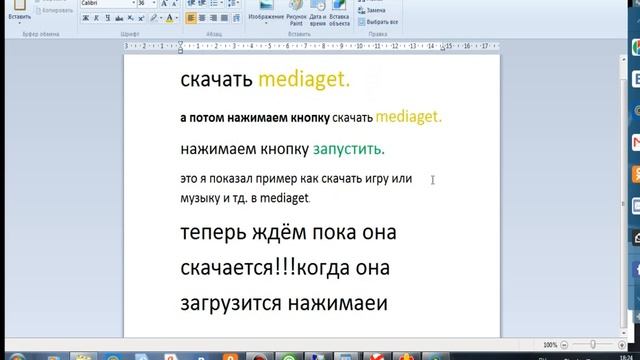Image resolution: width=640 pixels, height=360 pixels.
Task: Open the arrow menu under Вставить
Action: tap(19, 23)
